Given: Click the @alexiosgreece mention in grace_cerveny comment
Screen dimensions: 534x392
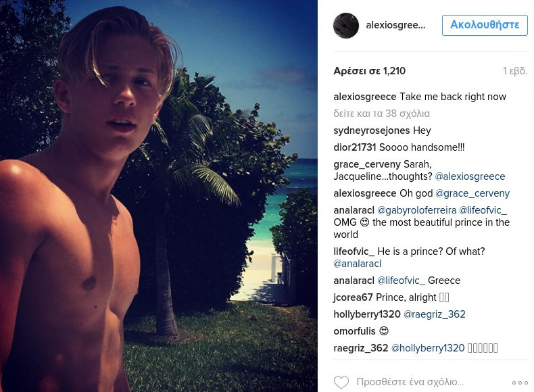Looking at the screenshot, I should (x=470, y=176).
